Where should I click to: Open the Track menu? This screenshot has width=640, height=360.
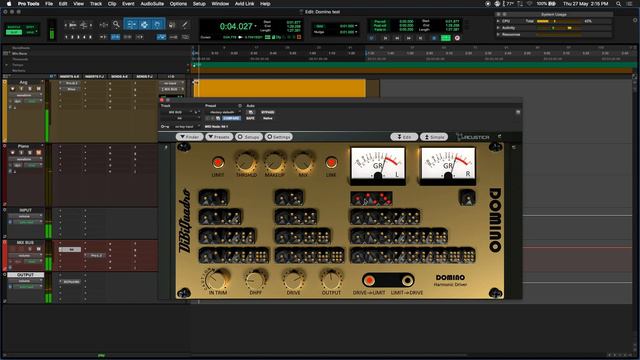pos(96,4)
